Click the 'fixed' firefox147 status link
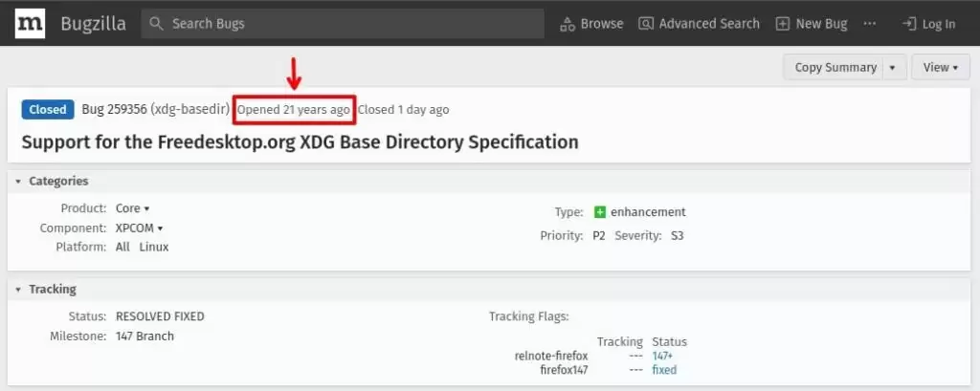 click(x=664, y=370)
